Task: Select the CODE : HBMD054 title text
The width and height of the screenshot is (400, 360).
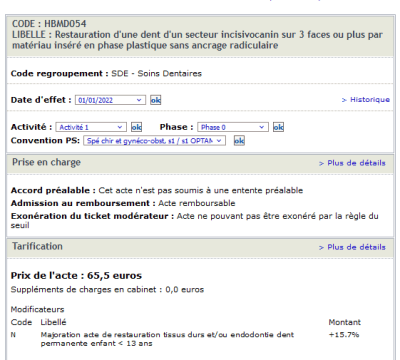Action: pyautogui.click(x=49, y=24)
